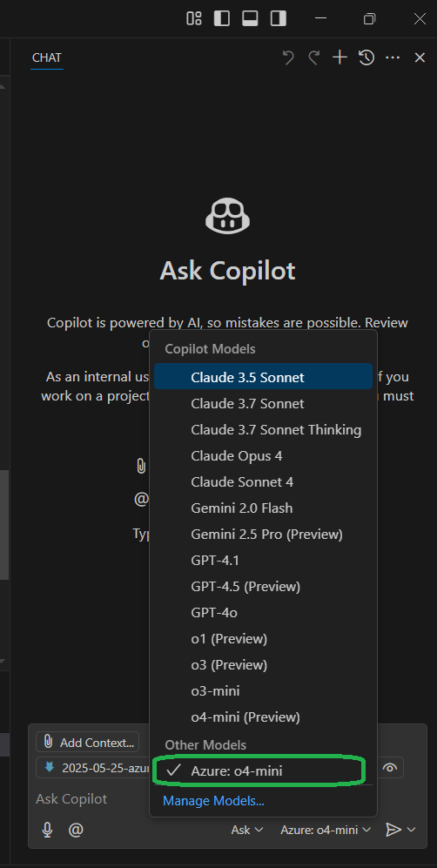This screenshot has width=437, height=868.
Task: Start voice chat microphone icon
Action: pyautogui.click(x=48, y=829)
